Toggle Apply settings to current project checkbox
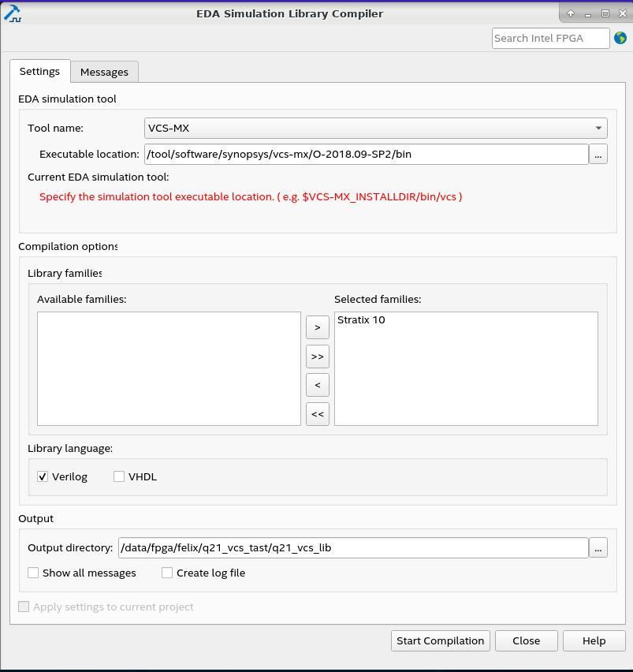The image size is (633, 672). [24, 607]
